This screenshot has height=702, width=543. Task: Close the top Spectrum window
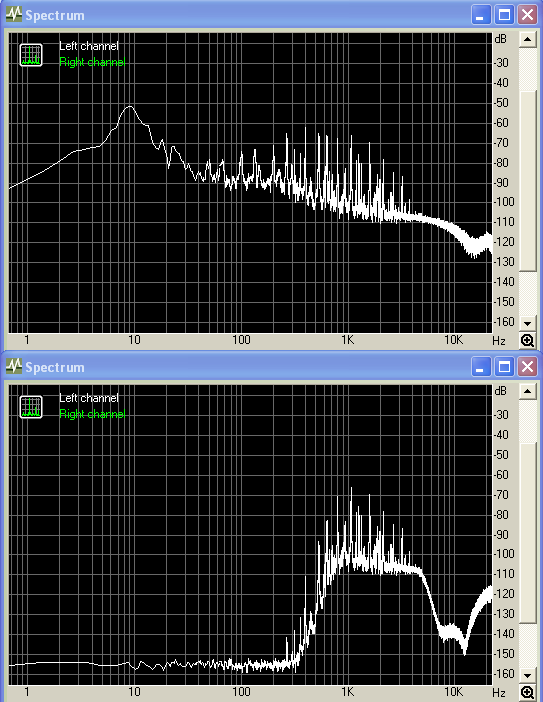tap(527, 15)
